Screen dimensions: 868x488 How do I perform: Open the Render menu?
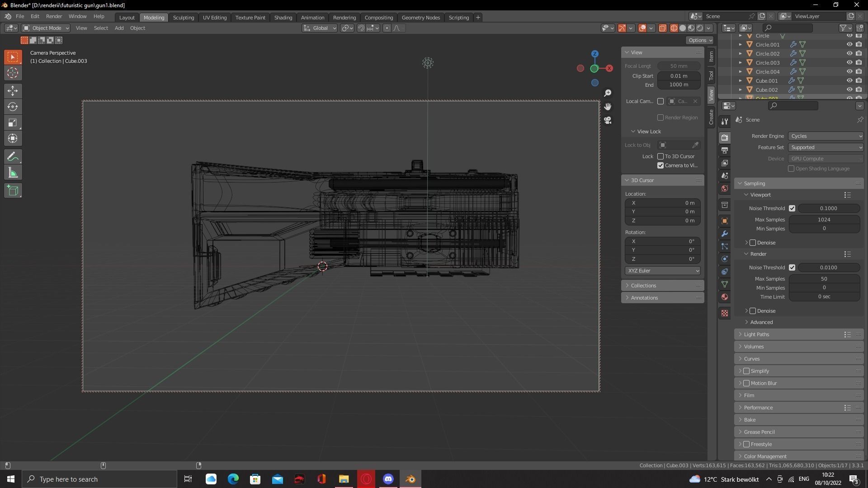[54, 16]
